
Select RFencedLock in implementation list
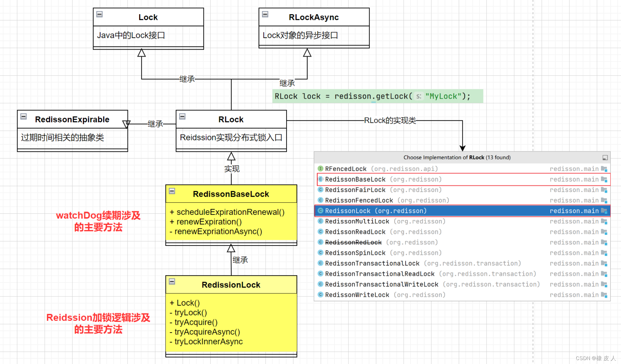point(462,169)
